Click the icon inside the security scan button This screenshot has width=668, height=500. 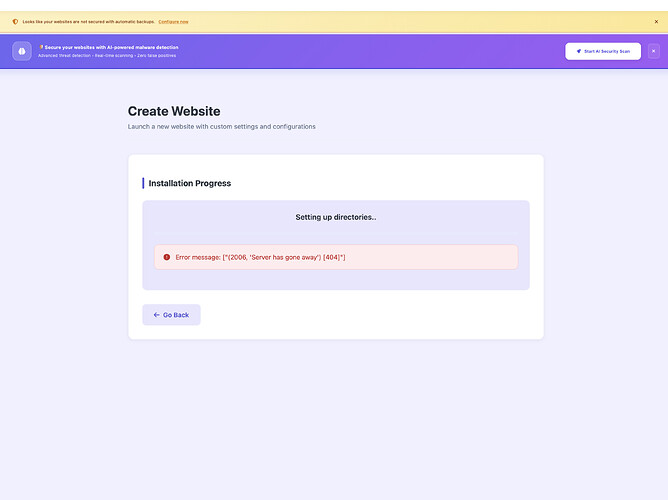pos(579,51)
